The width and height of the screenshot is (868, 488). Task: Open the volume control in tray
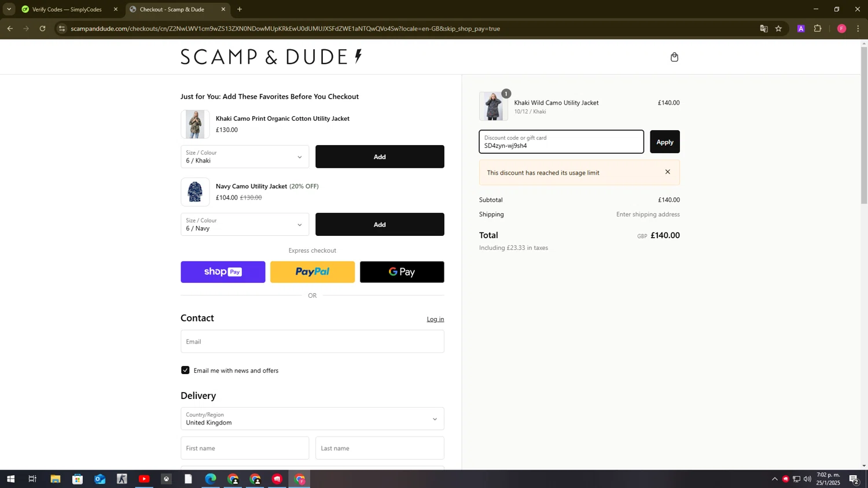click(x=807, y=479)
